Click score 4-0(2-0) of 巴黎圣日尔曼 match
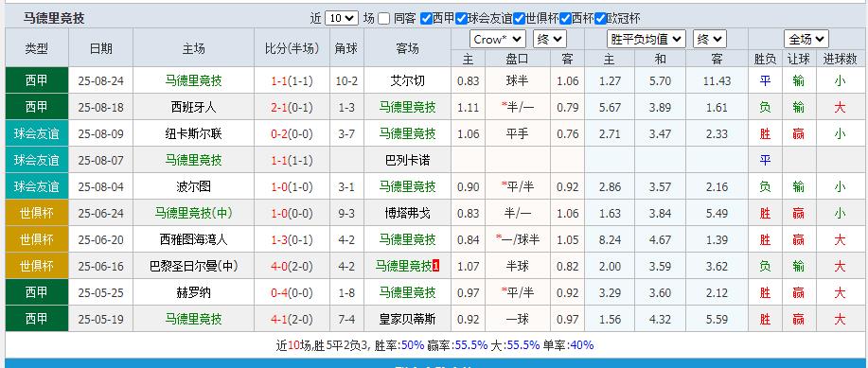Image resolution: width=868 pixels, height=368 pixels. [292, 266]
